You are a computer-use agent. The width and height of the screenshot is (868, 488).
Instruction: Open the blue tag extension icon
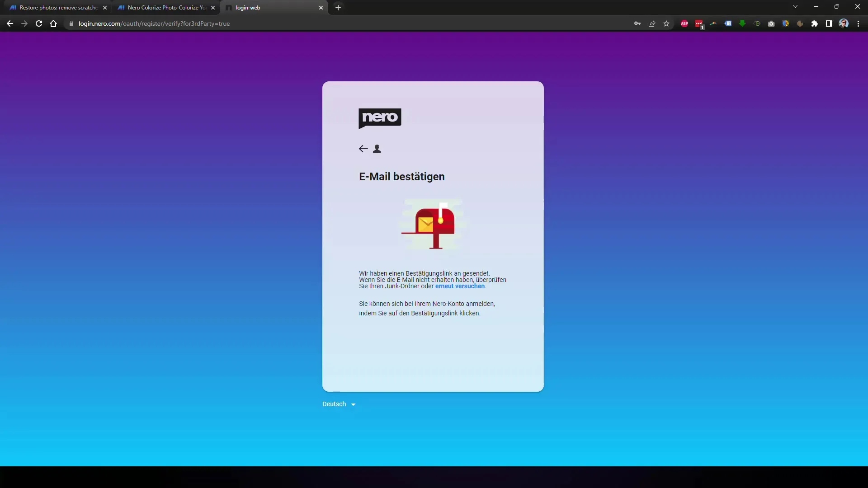click(x=728, y=23)
